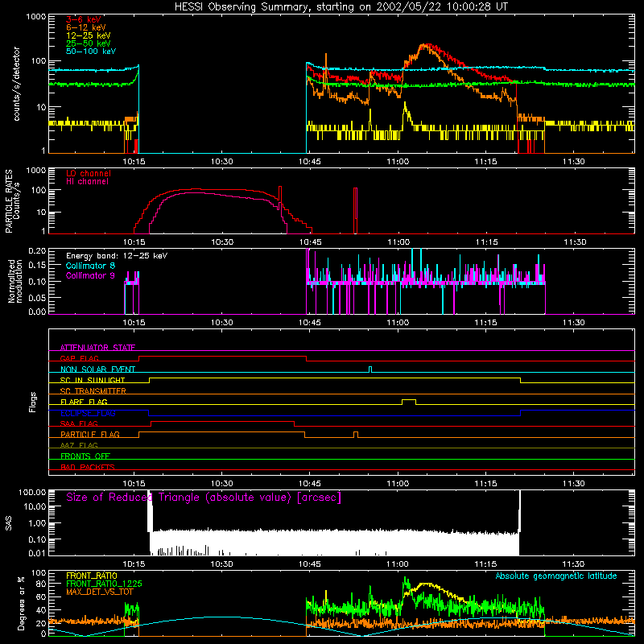Select the NON_SOLAR_EVENT flag label

tap(97, 369)
